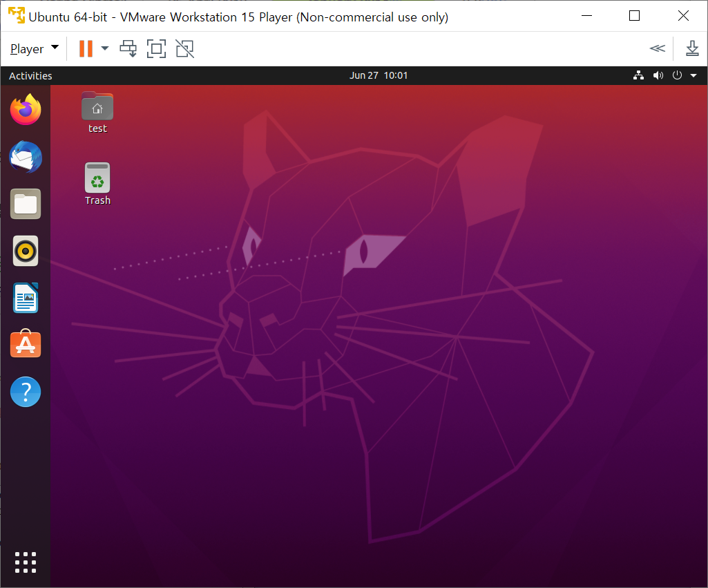
Task: Open Help from the dock
Action: [26, 392]
